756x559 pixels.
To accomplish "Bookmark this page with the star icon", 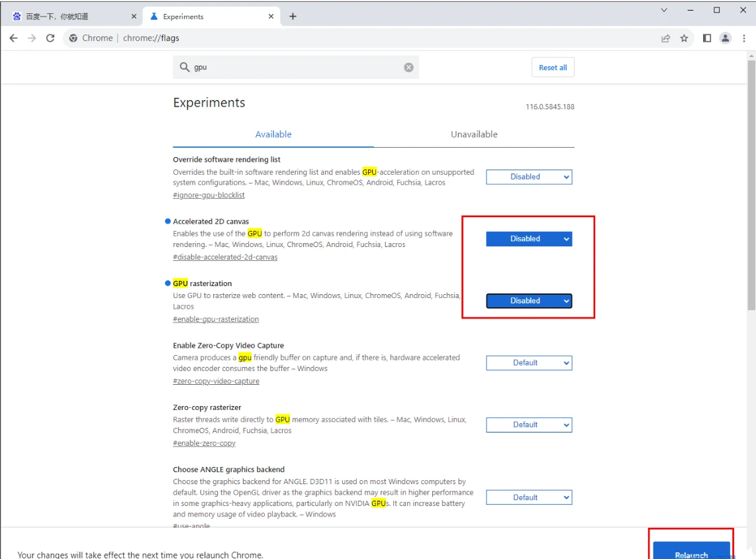I will tap(684, 38).
